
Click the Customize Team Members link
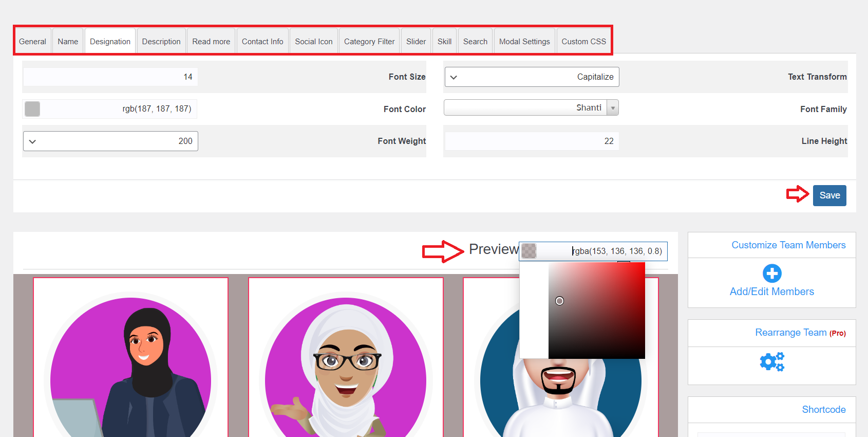click(788, 245)
